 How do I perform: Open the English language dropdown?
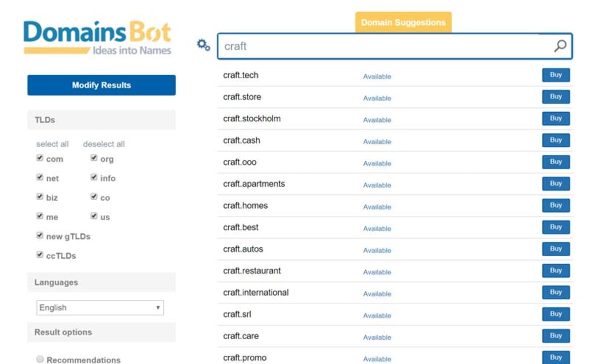point(100,307)
